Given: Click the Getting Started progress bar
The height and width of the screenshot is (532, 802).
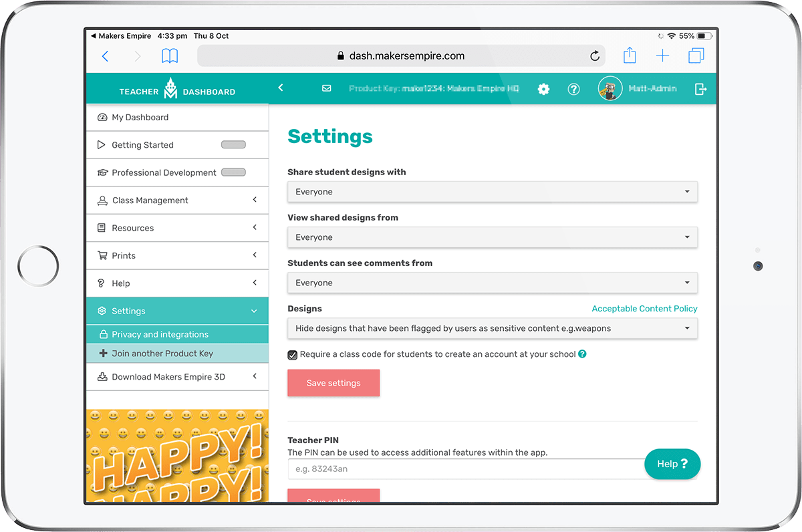Looking at the screenshot, I should coord(233,145).
